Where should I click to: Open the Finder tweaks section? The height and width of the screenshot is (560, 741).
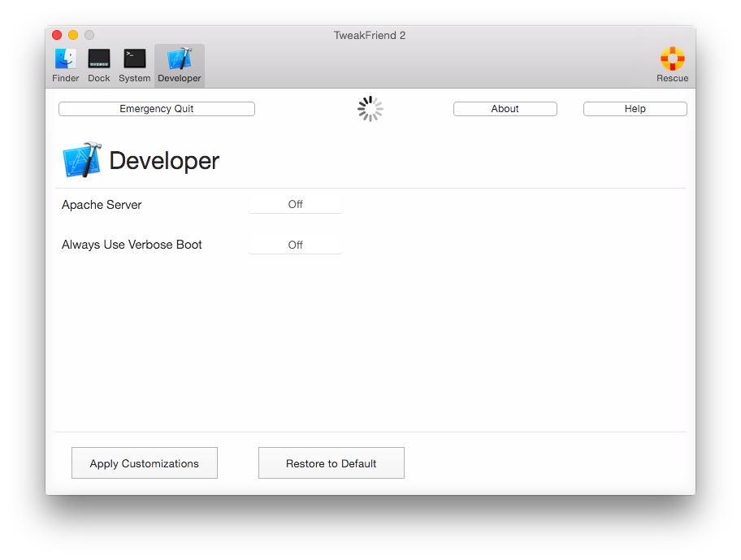pos(65,66)
